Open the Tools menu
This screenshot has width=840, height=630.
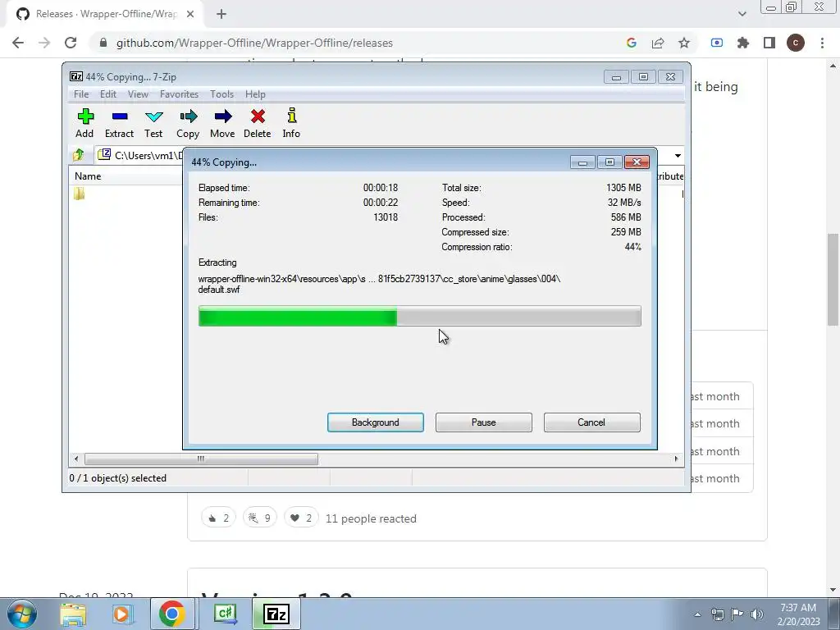[x=221, y=94]
